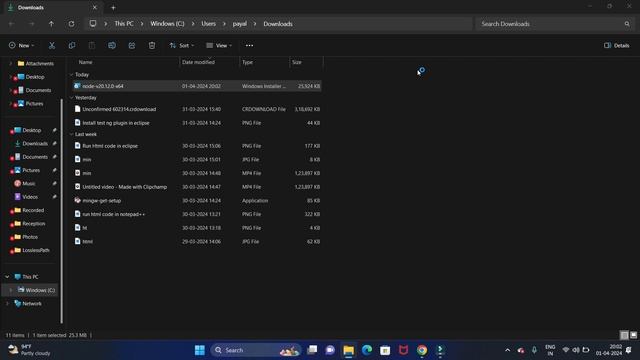
Task: Click the Wi-Fi network tray icon
Action: click(566, 350)
